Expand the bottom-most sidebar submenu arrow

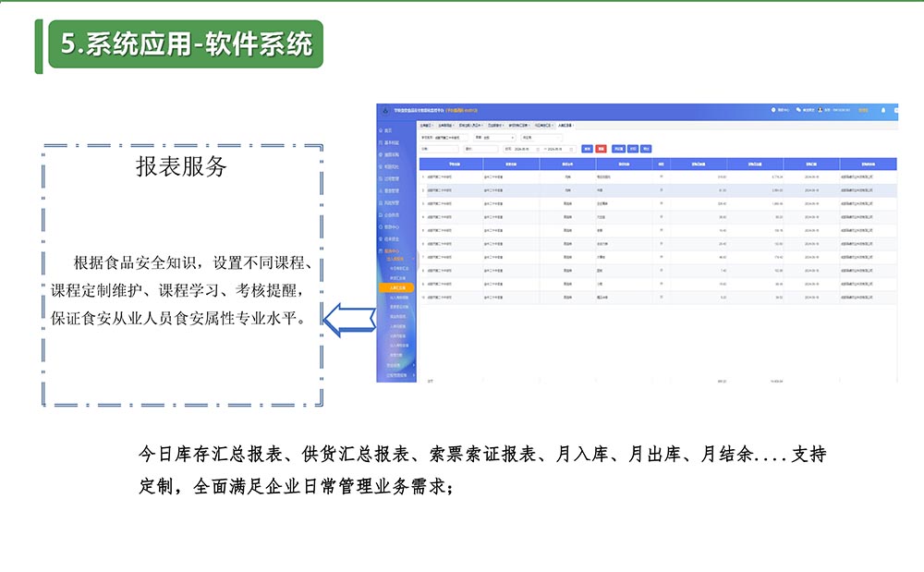(x=412, y=375)
